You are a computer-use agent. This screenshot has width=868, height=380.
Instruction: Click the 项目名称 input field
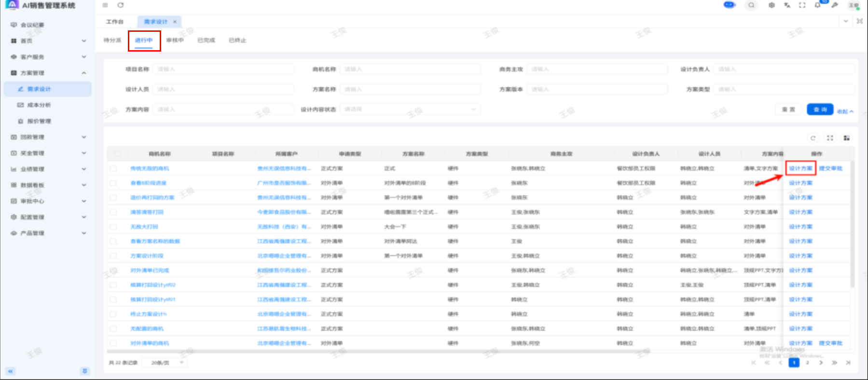coord(224,69)
